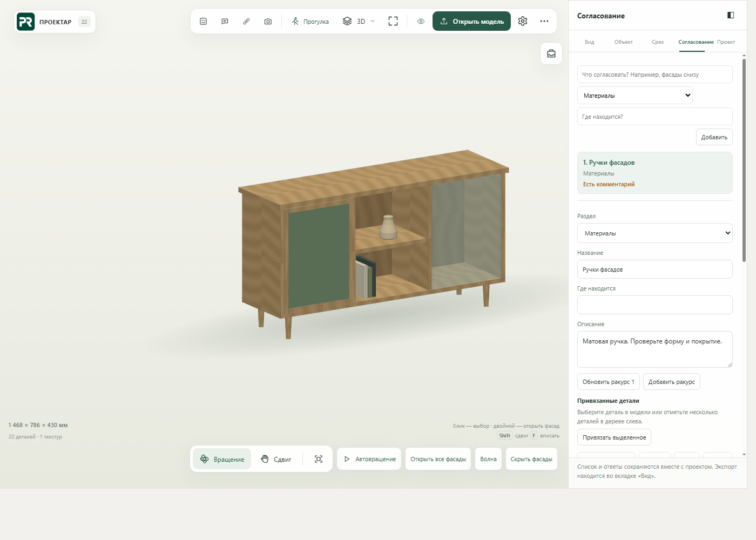Select the Согласование tab
This screenshot has height=540, width=756.
tap(696, 42)
